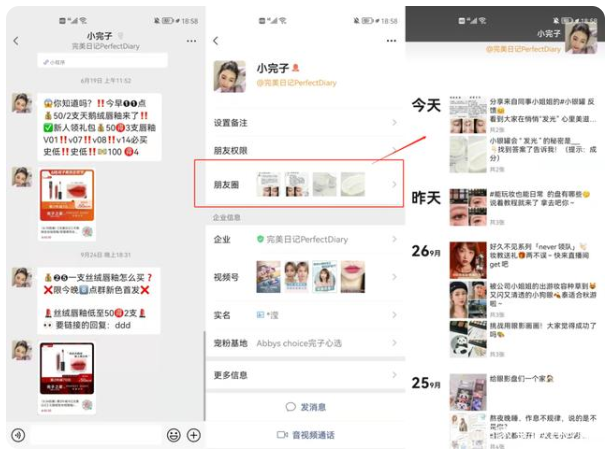Expand chevron on 设置备注 row
The height and width of the screenshot is (463, 612).
coord(394,123)
